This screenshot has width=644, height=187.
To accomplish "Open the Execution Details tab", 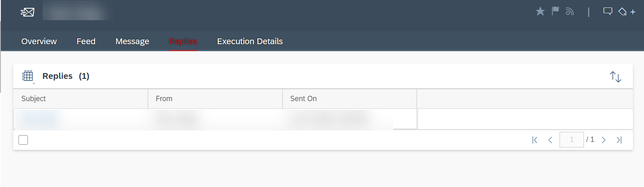I will pos(250,41).
